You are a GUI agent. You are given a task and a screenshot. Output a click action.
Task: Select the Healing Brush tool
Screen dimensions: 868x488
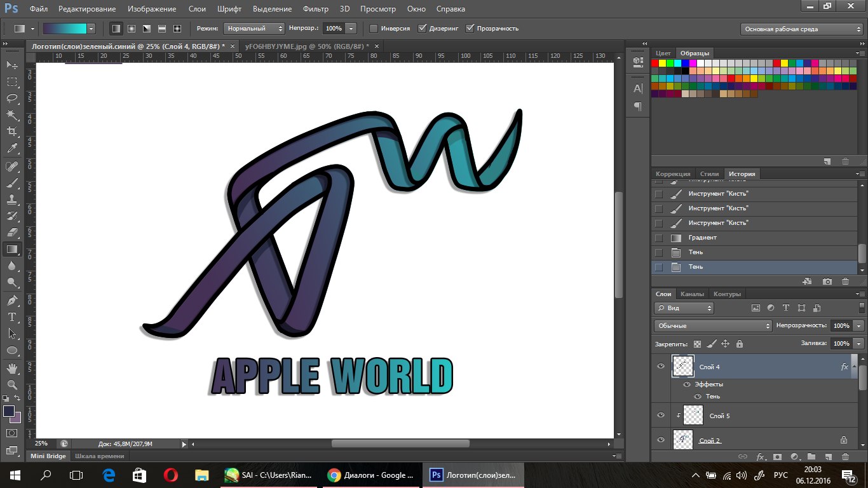pos(12,166)
